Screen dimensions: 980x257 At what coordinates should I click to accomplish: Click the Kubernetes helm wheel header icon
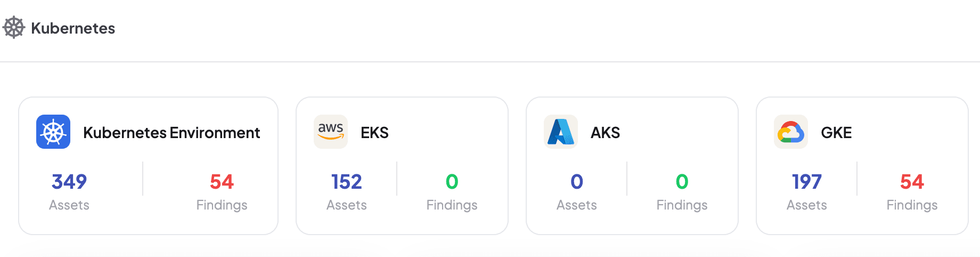click(14, 28)
